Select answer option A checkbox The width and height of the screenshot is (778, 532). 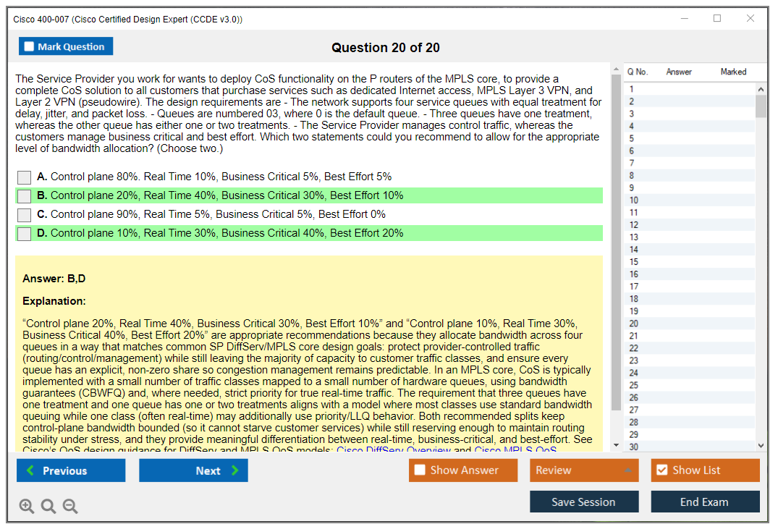pyautogui.click(x=24, y=177)
